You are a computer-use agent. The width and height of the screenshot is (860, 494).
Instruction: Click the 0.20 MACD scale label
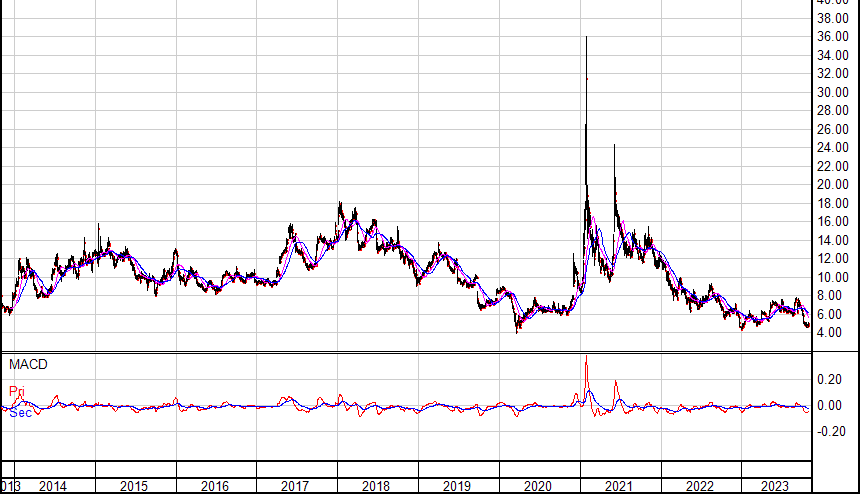click(831, 380)
